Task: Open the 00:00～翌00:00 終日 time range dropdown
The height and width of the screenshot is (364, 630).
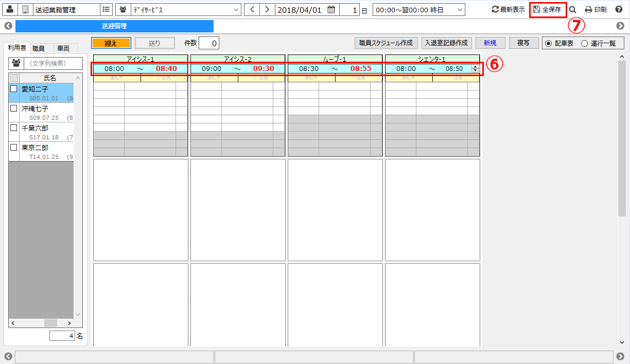Action: (459, 9)
